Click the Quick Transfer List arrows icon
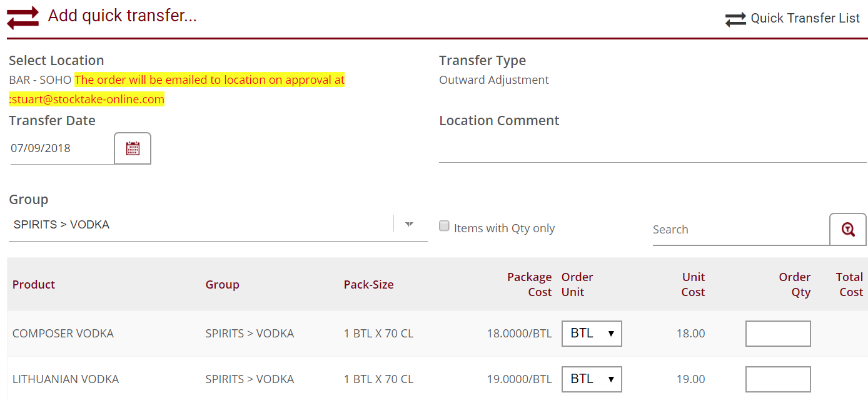 [x=735, y=19]
